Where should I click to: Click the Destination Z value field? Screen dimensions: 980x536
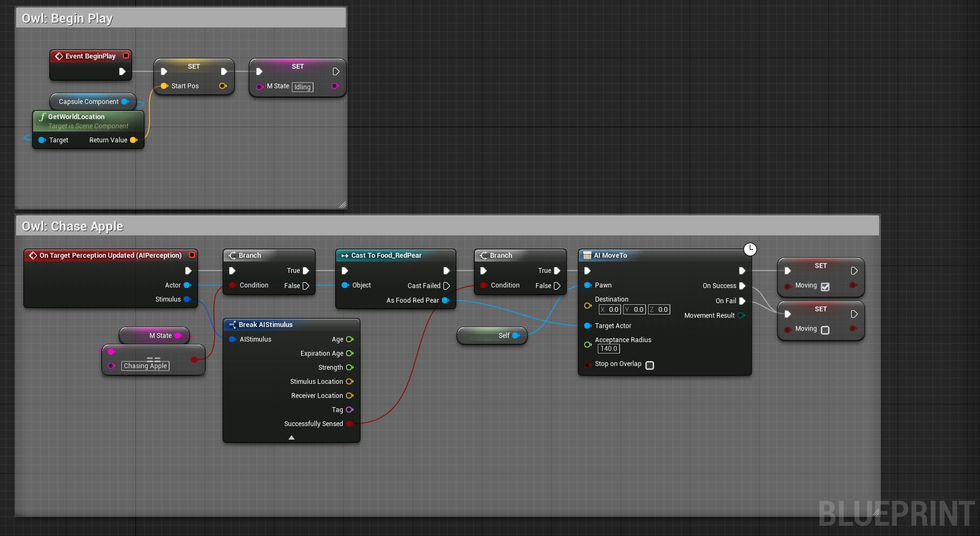point(659,310)
